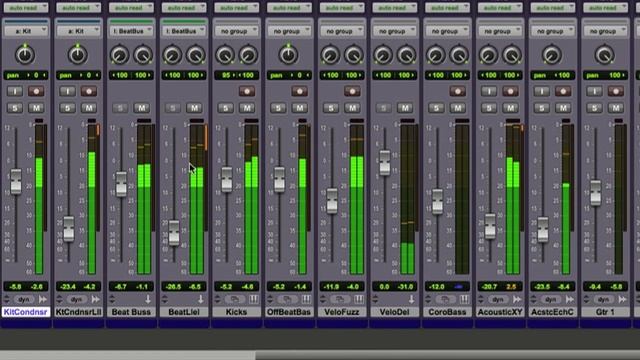Open dyn timebase selector on KitCondnsr
Image resolution: width=640 pixels, height=360 pixels.
24,299
